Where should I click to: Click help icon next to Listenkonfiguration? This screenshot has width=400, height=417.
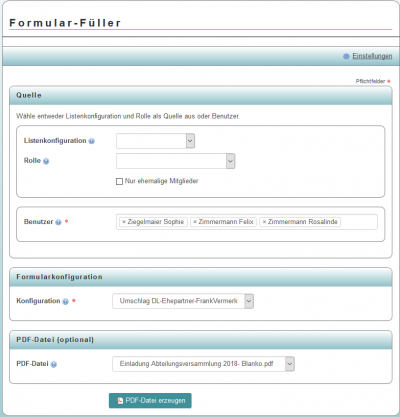coord(92,141)
